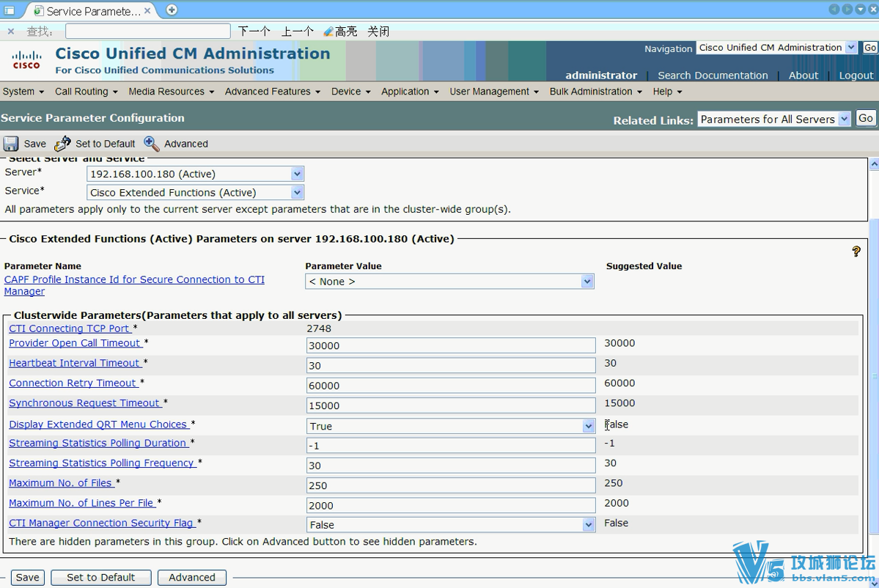Expand the Service dropdown
This screenshot has height=588, width=879.
(x=296, y=193)
